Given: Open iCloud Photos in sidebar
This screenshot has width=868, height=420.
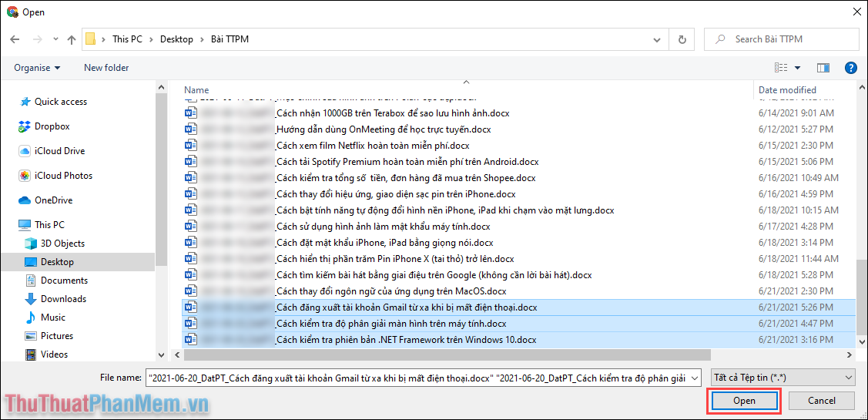Looking at the screenshot, I should tap(55, 176).
